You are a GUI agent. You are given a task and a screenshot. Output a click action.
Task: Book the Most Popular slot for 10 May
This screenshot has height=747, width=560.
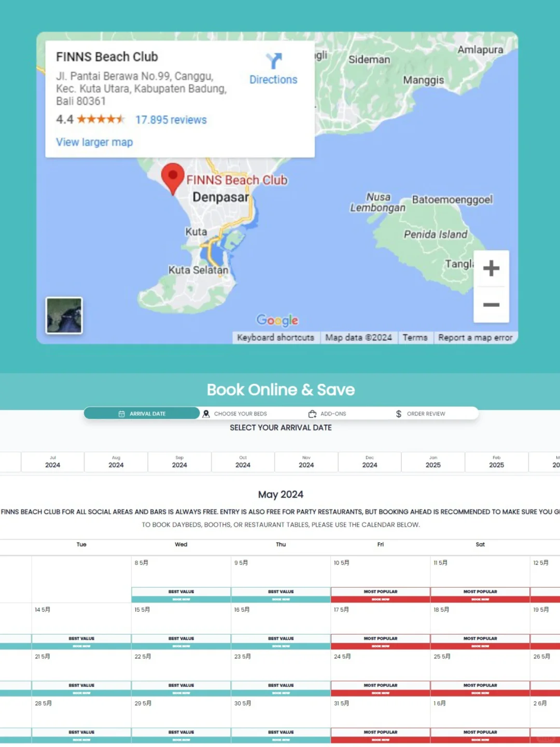point(381,595)
